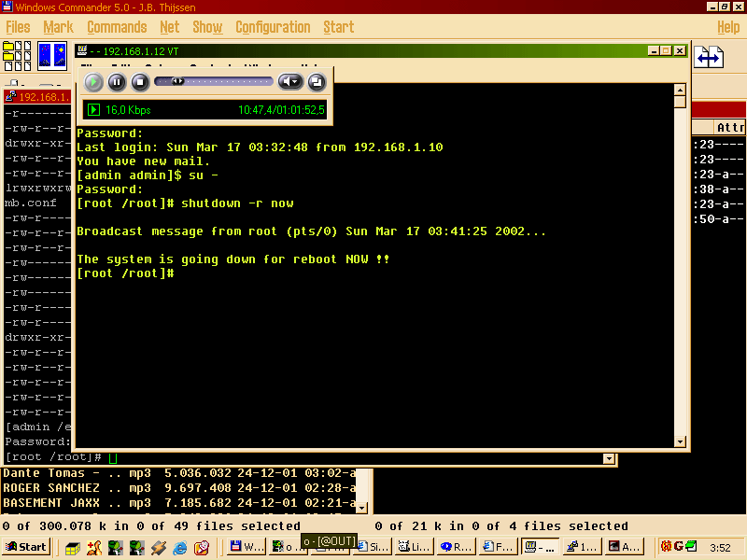Pause the streaming audio
747x560 pixels.
pos(116,82)
